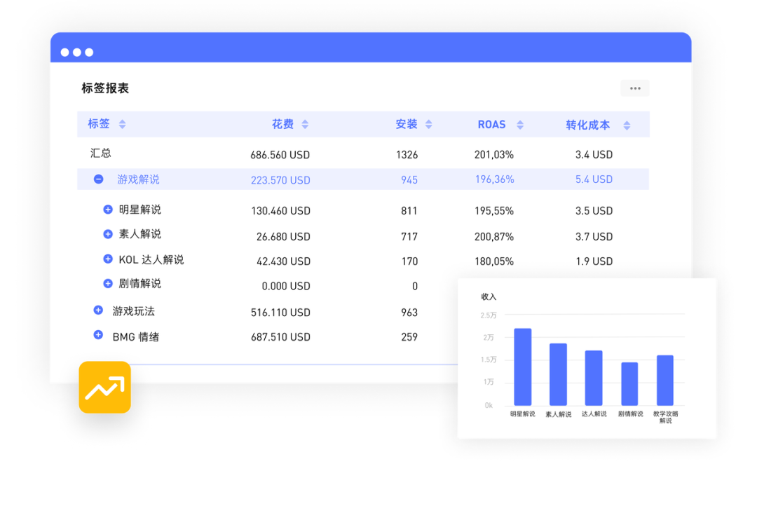Collapse the 游戏解说 row group
Viewport: 757px width, 532px height.
click(98, 179)
